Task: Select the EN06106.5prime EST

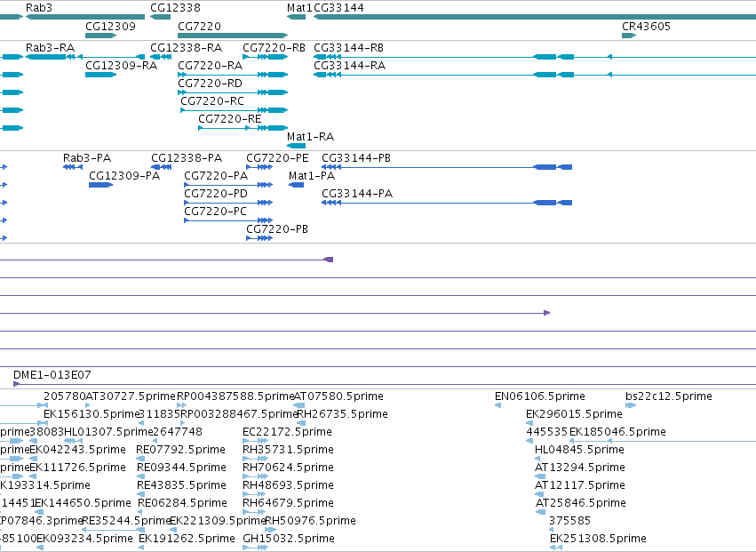Action: coord(498,405)
